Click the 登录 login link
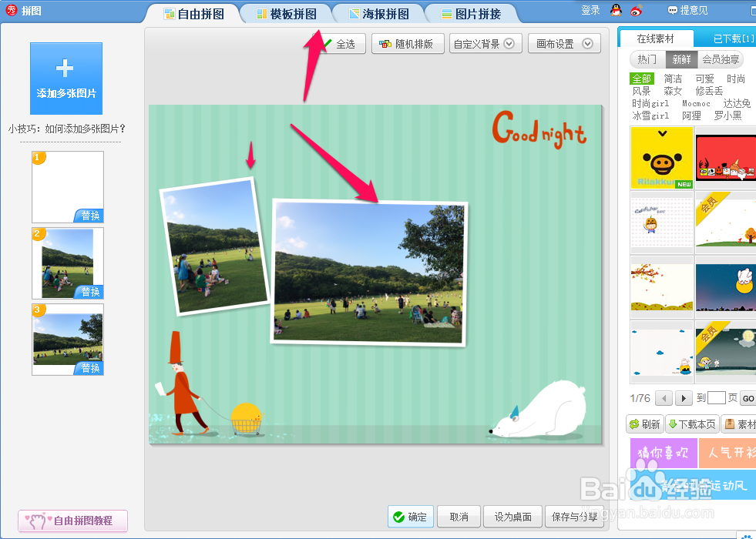 [590, 10]
